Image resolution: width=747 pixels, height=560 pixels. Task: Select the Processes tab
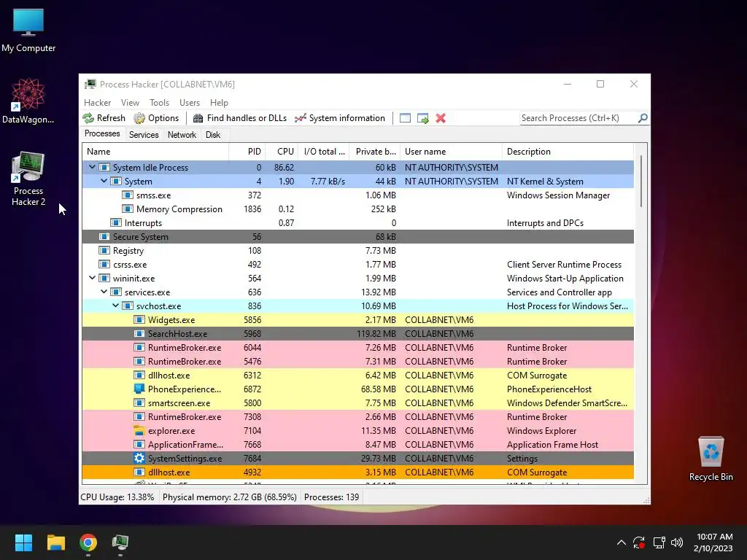pos(102,134)
